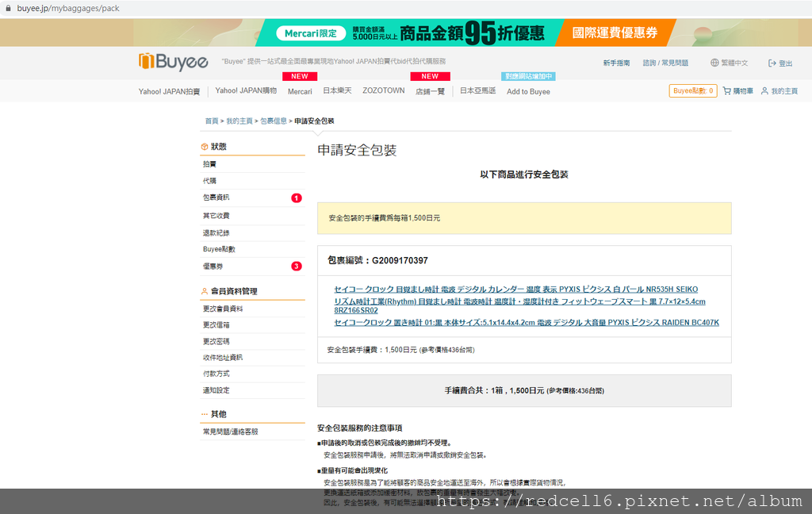Open the Mercari 95折優惠 banner
Image resolution: width=812 pixels, height=514 pixels.
click(x=409, y=33)
